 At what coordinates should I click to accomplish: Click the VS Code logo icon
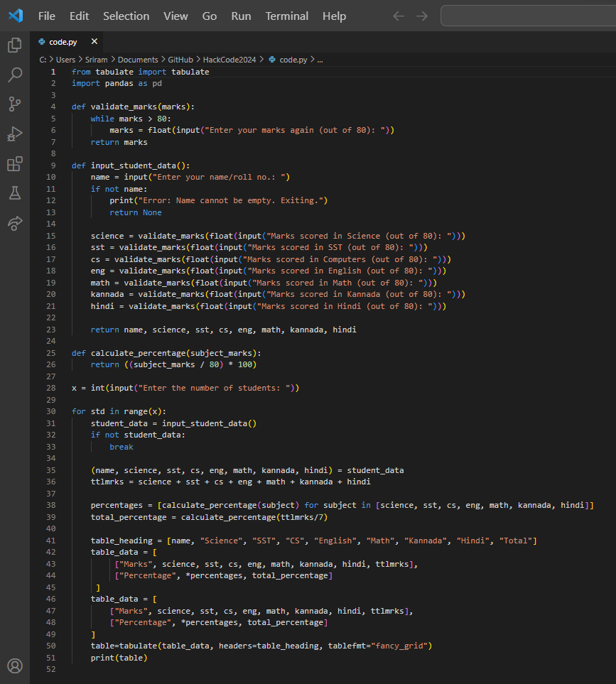pyautogui.click(x=16, y=16)
